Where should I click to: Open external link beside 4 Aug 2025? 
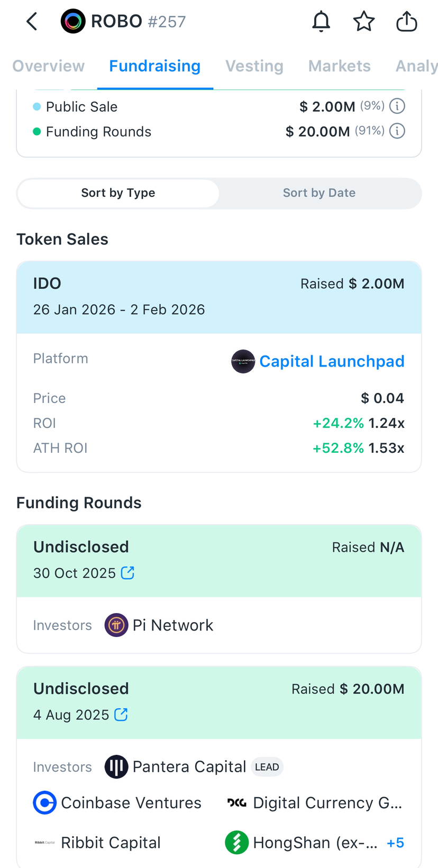(121, 715)
